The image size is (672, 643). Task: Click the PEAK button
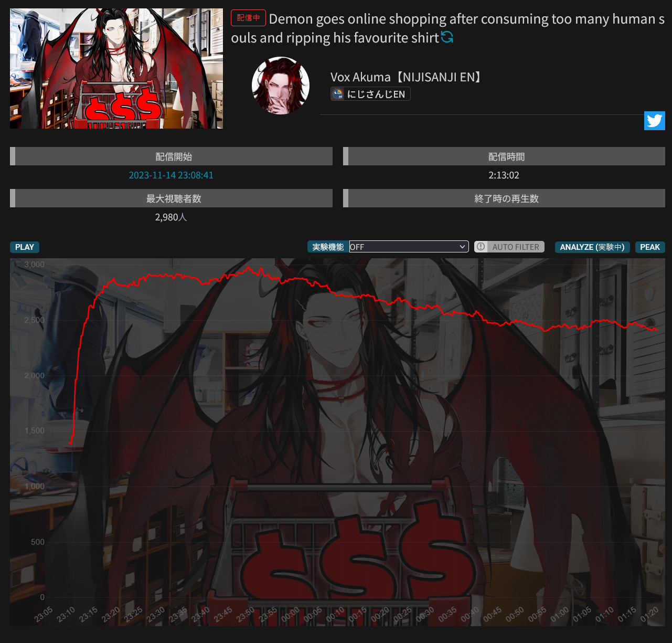click(x=649, y=247)
